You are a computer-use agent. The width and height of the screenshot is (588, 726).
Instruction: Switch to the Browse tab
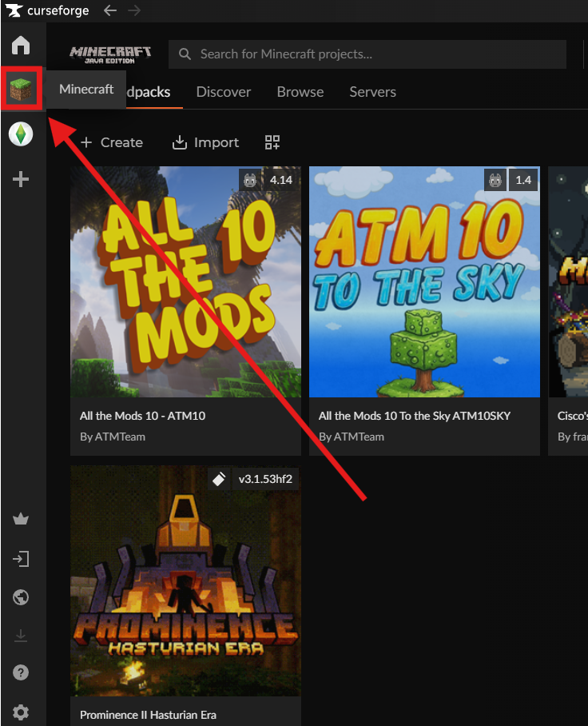coord(300,92)
